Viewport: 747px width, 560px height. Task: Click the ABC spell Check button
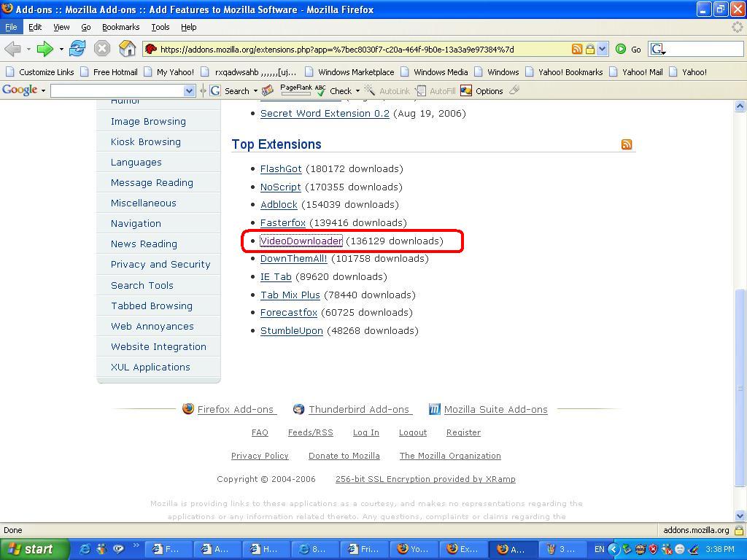[x=334, y=90]
